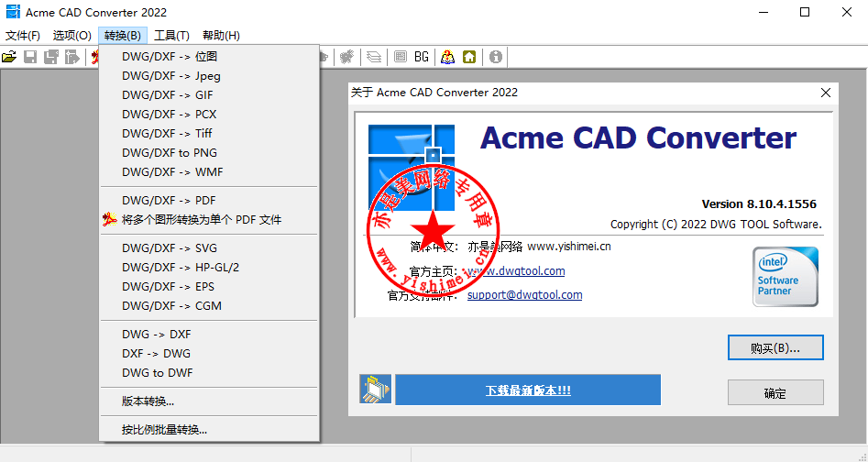Select DWG/DXF -> Tiff menu item
Screen dimensions: 868x462
(209, 133)
